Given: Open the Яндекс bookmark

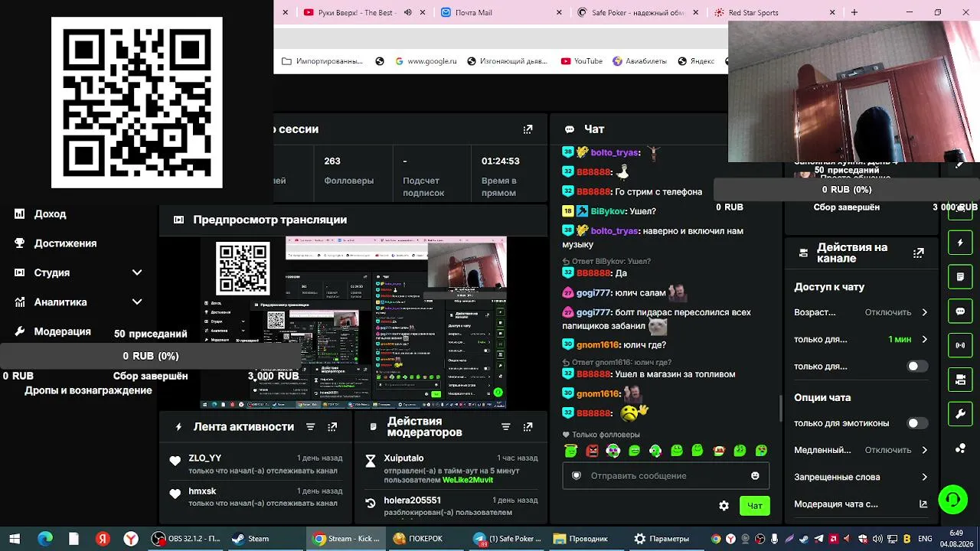Looking at the screenshot, I should [696, 61].
